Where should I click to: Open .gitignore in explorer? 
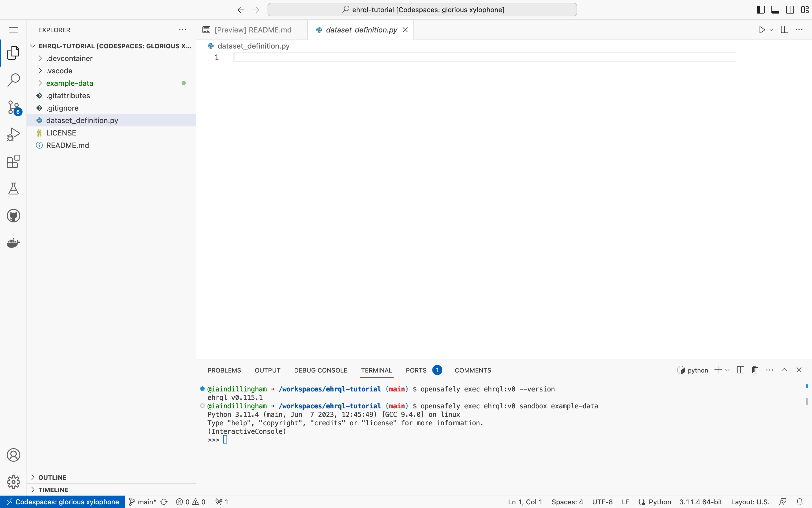111,108
